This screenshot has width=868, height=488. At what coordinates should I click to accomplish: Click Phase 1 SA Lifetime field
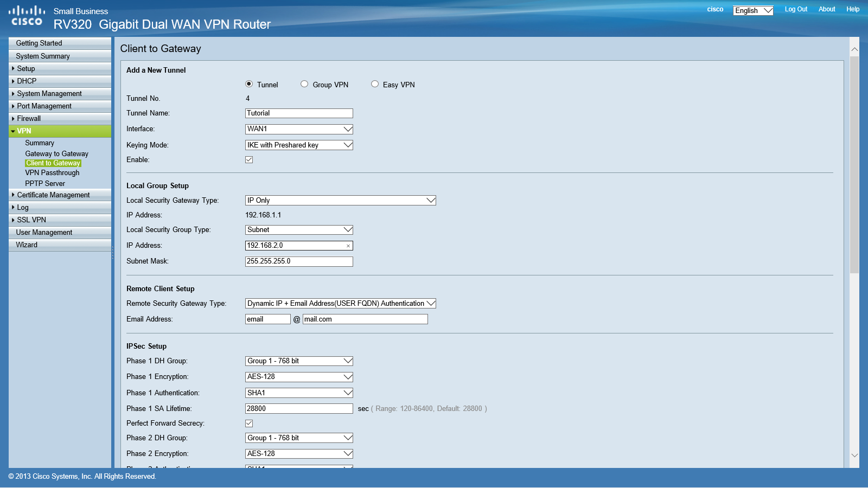pyautogui.click(x=299, y=409)
